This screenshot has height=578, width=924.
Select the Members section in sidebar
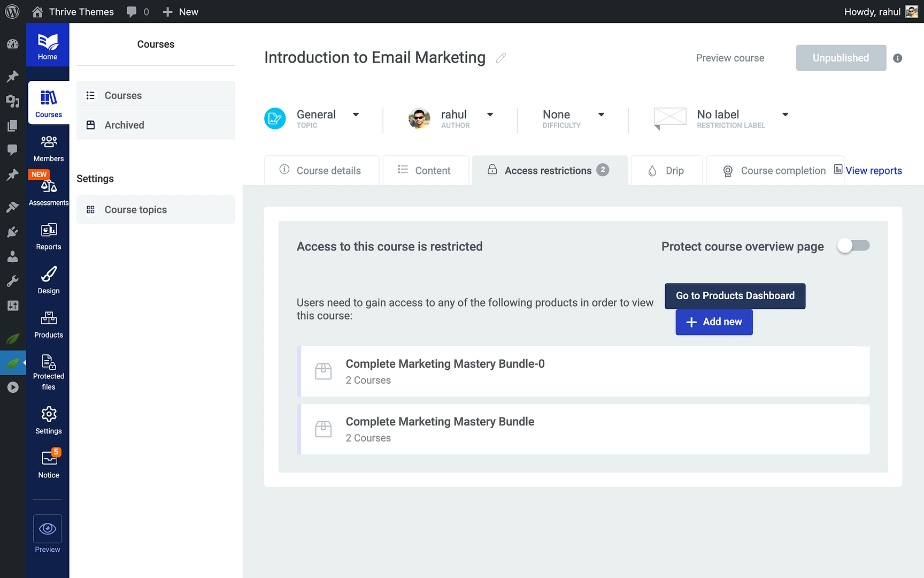pos(48,147)
